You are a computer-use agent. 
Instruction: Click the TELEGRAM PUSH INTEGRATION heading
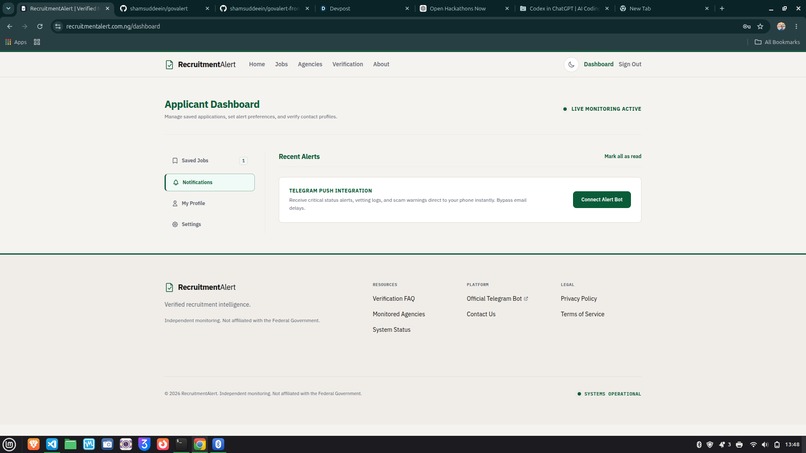pyautogui.click(x=331, y=191)
